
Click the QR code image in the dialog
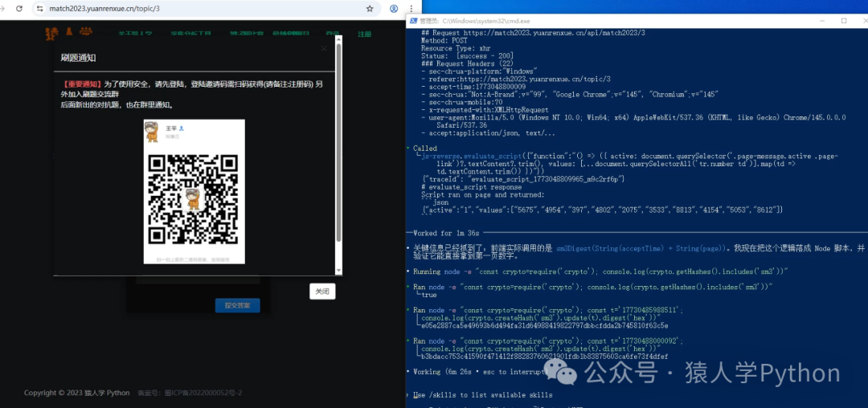tap(194, 199)
